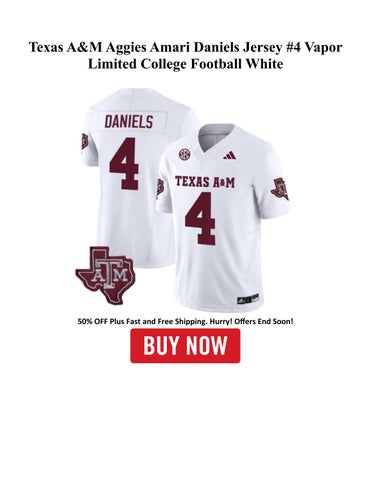The height and width of the screenshot is (480, 371).
Task: Click the number 4 on front jersey
Action: coord(200,218)
